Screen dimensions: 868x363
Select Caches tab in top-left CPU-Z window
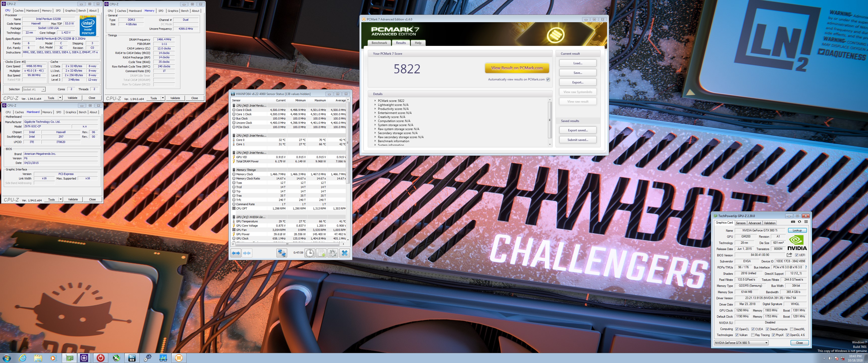point(19,10)
